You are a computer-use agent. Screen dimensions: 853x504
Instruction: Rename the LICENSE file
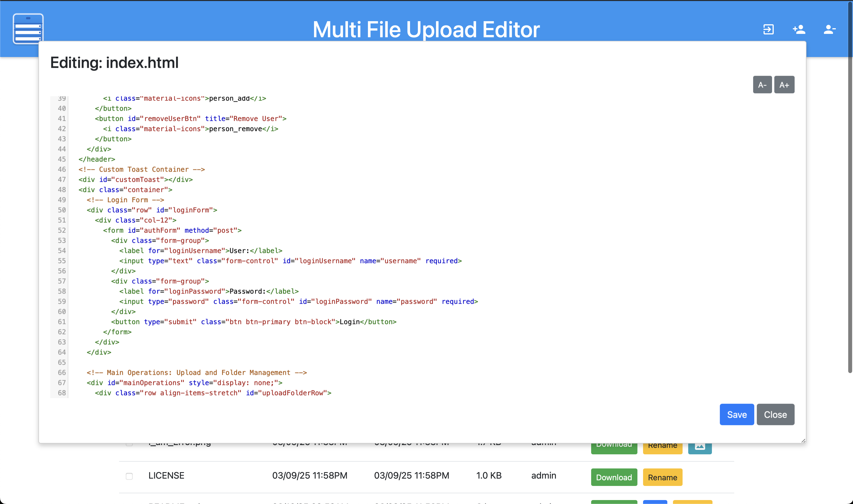[x=662, y=477]
